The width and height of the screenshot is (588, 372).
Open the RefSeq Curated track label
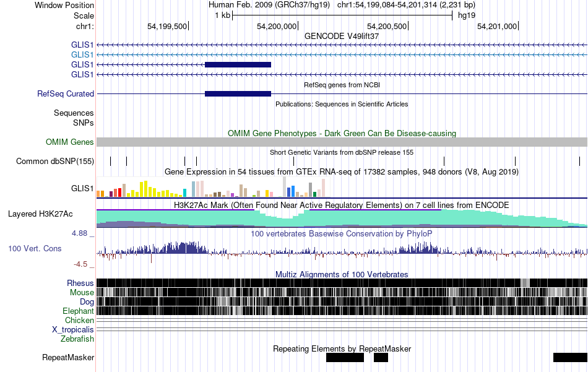click(x=66, y=93)
